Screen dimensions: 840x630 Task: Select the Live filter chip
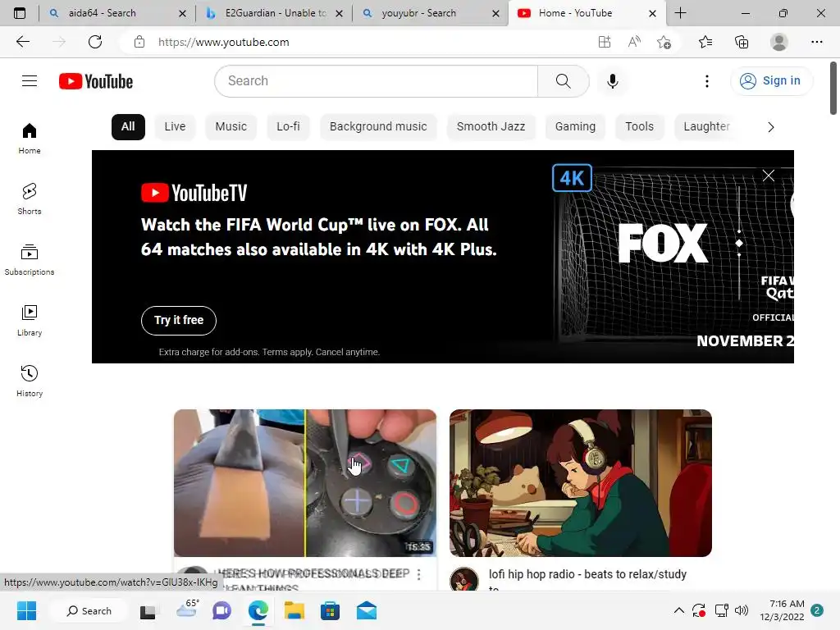point(175,127)
